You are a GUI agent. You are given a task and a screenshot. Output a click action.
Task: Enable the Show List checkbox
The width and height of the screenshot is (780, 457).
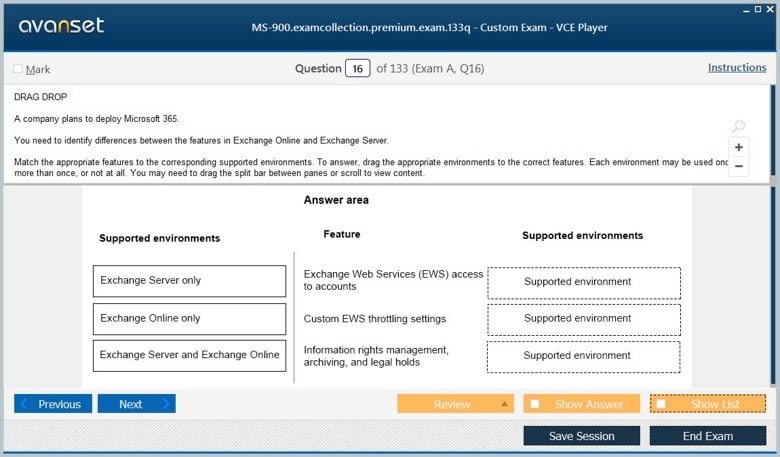[x=661, y=404]
